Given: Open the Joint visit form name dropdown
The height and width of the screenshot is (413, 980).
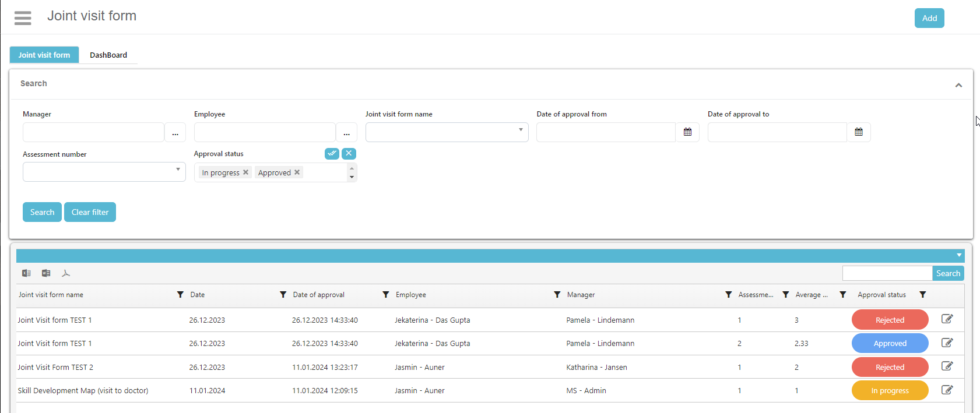Looking at the screenshot, I should coord(447,132).
